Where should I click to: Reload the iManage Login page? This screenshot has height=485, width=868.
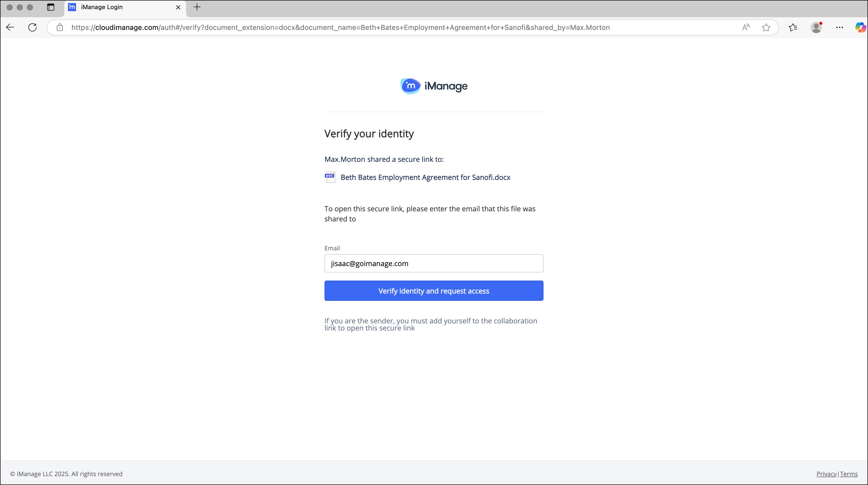(x=32, y=27)
